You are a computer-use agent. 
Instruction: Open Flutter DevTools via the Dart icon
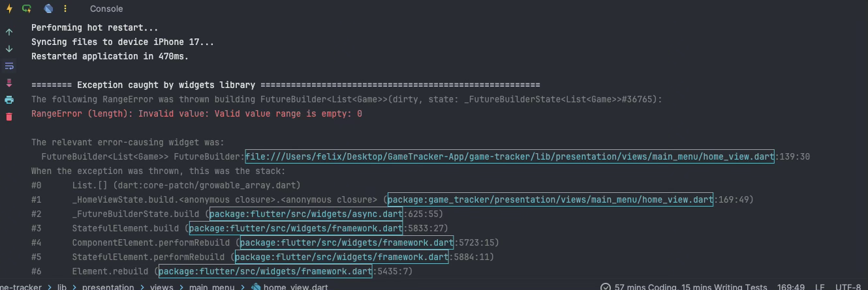[48, 9]
